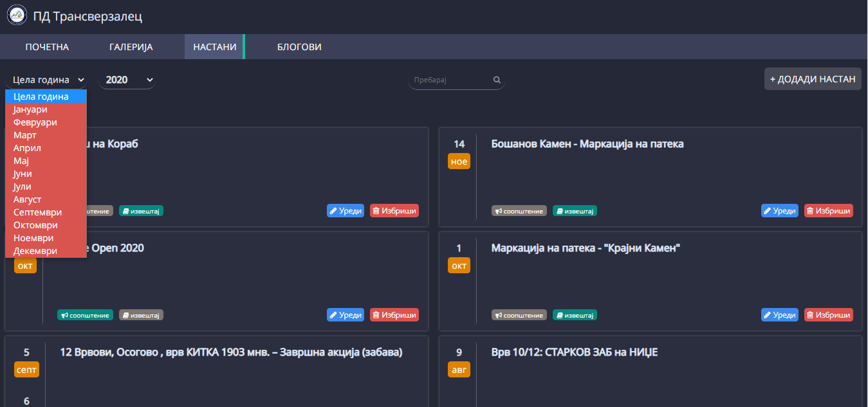Viewport: 868px width, 407px height.
Task: Select Октомври from the month list
Action: pyautogui.click(x=35, y=225)
